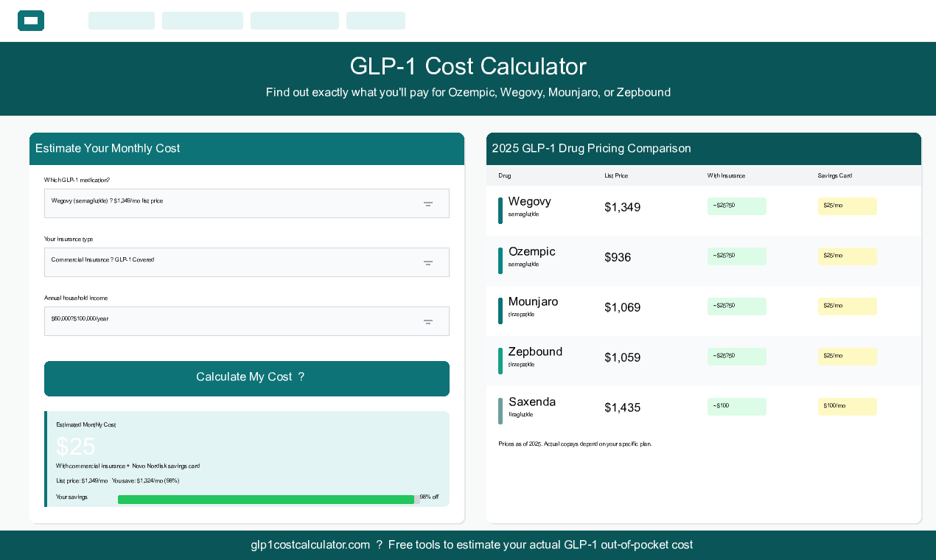This screenshot has height=560, width=936.
Task: Select the Wegovy drug name in table
Action: [530, 202]
